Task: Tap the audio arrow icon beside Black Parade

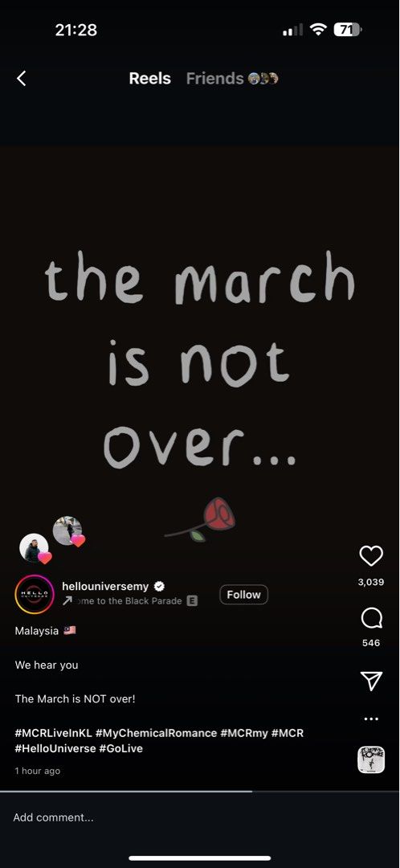Action: tap(67, 600)
